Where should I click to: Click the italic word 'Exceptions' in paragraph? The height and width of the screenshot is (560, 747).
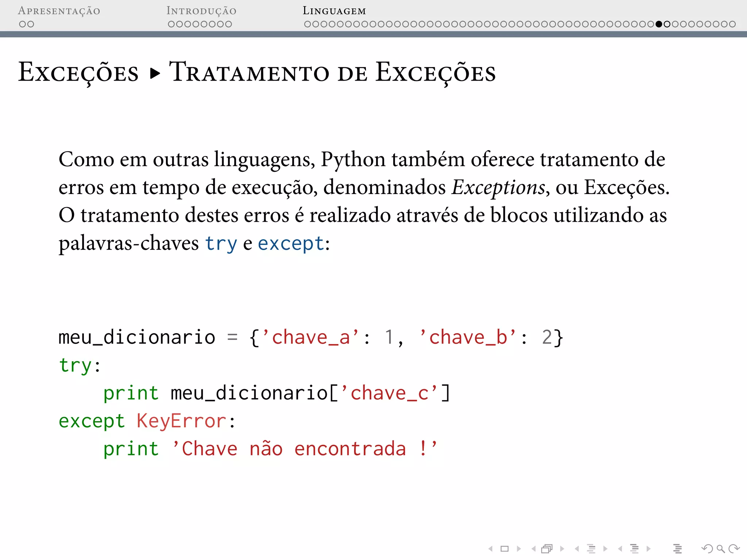[x=498, y=188]
